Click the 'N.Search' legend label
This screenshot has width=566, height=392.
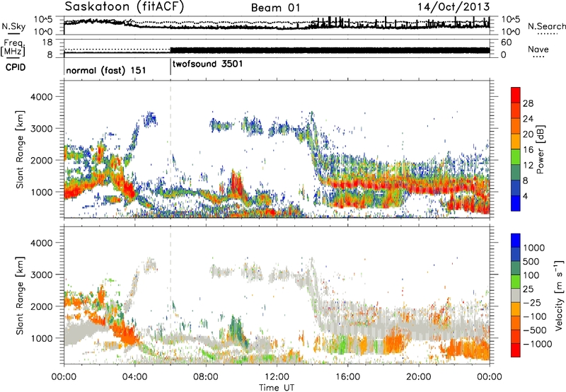546,26
